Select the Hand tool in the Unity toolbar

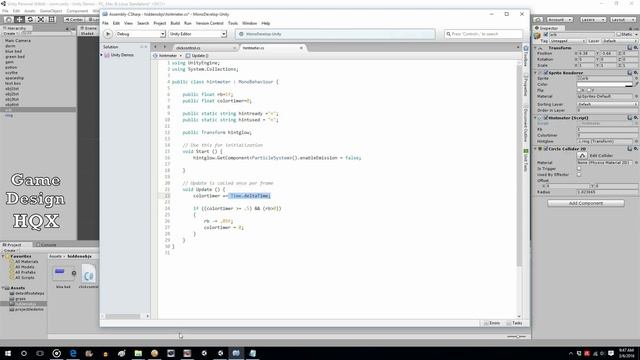8,19
